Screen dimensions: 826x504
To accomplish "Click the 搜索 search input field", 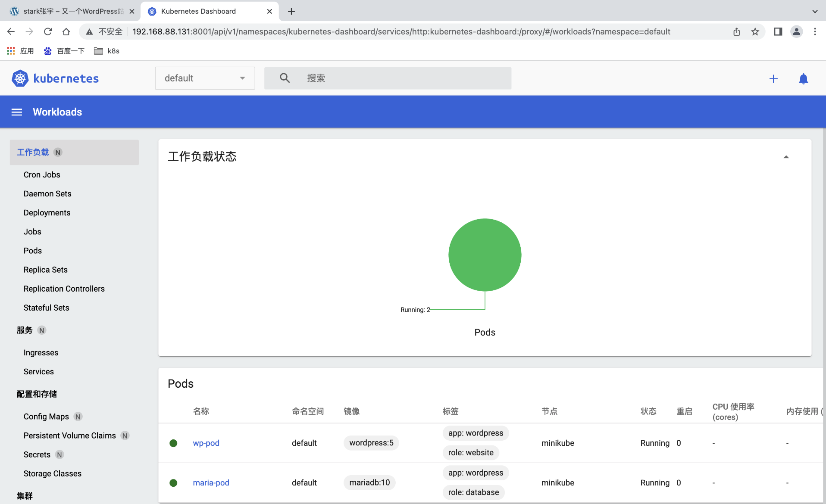I will tap(388, 78).
